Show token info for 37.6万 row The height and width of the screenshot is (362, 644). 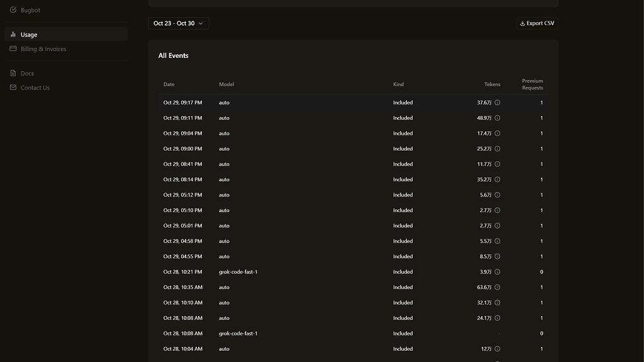click(x=497, y=103)
